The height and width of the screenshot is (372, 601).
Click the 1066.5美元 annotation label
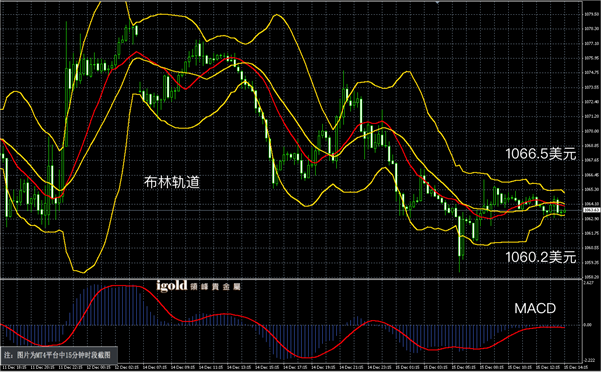[x=541, y=154]
